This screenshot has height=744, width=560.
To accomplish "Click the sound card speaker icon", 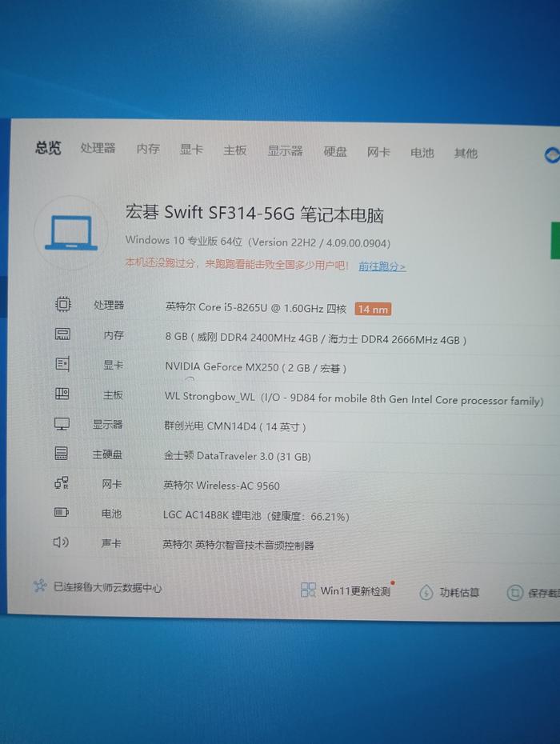I will pos(61,542).
